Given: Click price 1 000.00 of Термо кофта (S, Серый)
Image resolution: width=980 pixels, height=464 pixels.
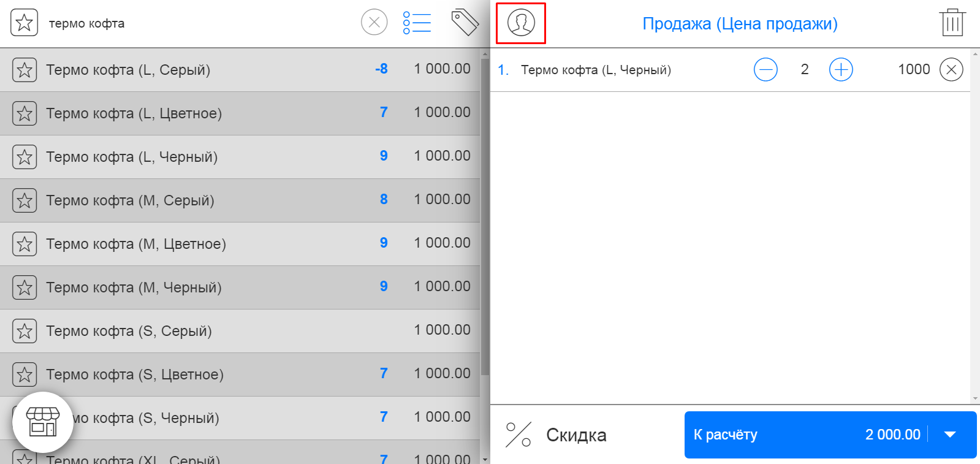Looking at the screenshot, I should point(442,330).
